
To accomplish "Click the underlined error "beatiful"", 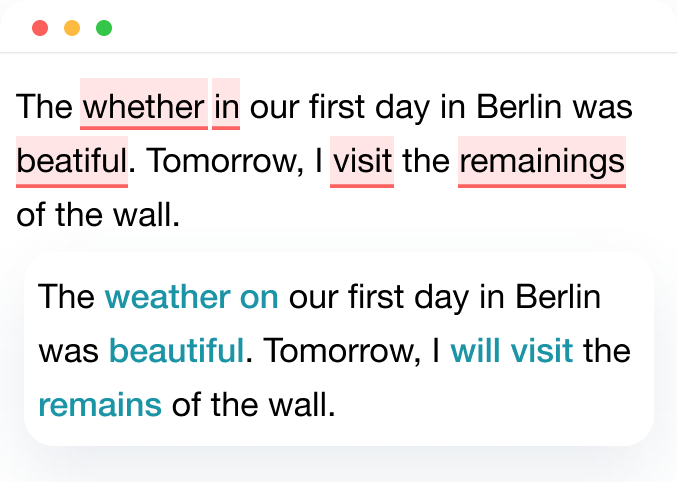I will [72, 161].
